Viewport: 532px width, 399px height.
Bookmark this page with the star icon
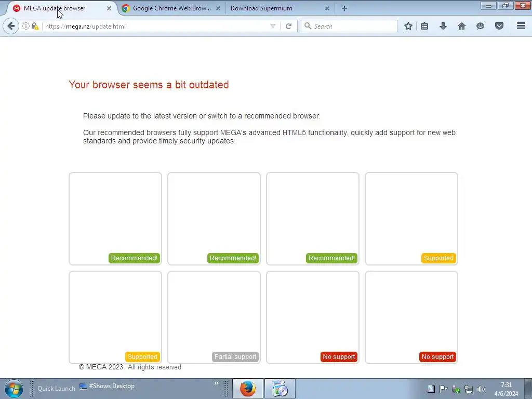(x=408, y=26)
